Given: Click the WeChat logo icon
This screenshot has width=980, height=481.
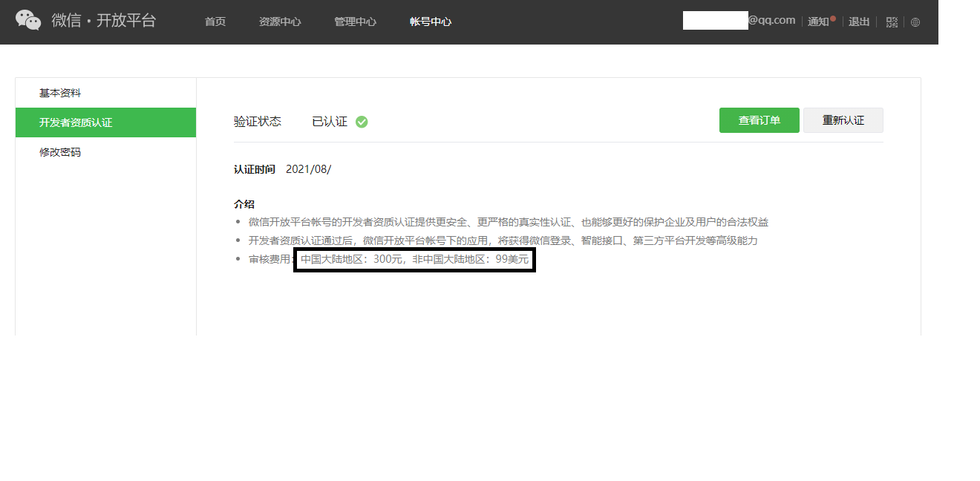Looking at the screenshot, I should [28, 21].
